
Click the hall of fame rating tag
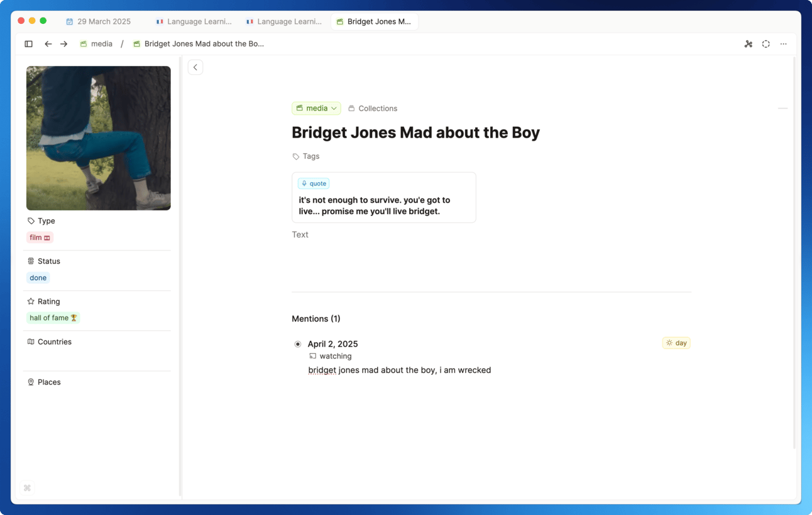pyautogui.click(x=53, y=318)
